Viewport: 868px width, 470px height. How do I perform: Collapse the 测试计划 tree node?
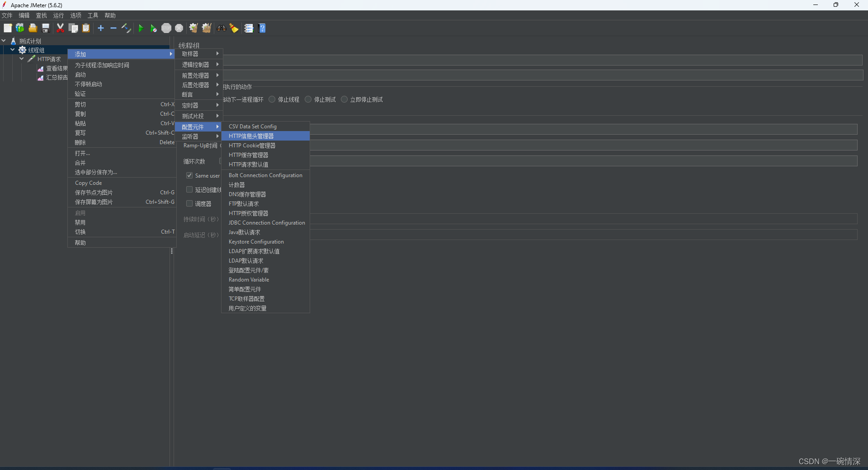(4, 41)
